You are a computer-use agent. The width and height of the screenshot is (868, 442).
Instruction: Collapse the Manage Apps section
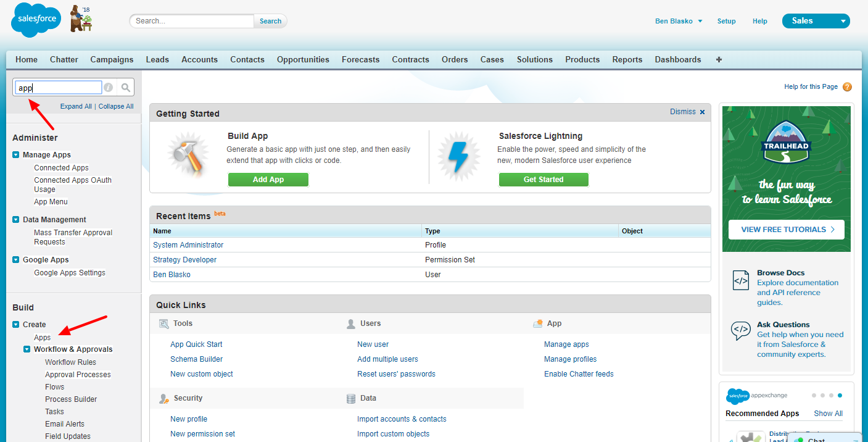pos(16,155)
